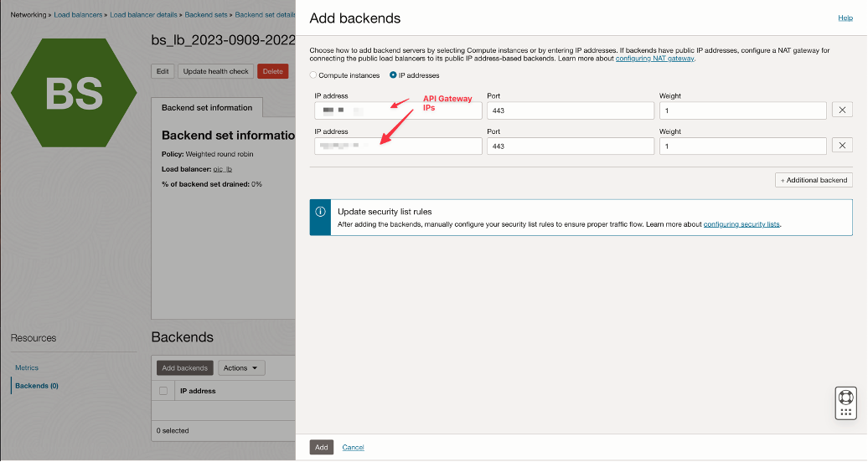The image size is (868, 462).
Task: Select the IP addresses radio option
Action: coord(393,75)
